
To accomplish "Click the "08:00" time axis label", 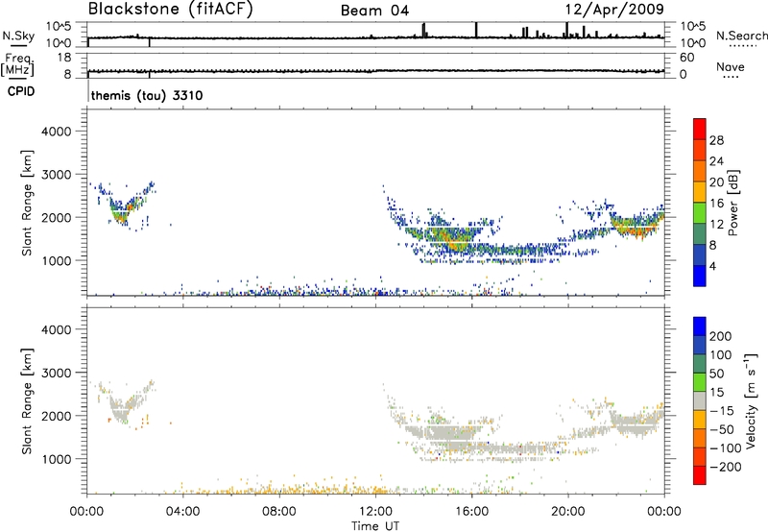I will [x=278, y=512].
